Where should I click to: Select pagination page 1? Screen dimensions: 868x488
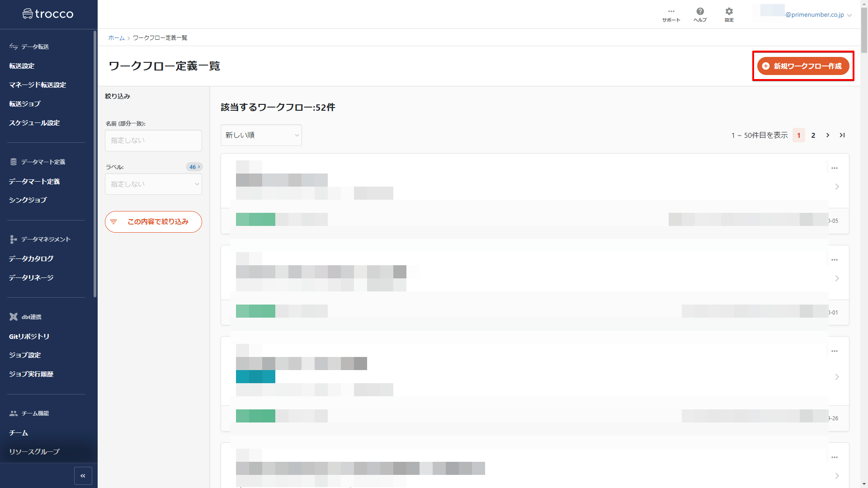click(x=798, y=135)
